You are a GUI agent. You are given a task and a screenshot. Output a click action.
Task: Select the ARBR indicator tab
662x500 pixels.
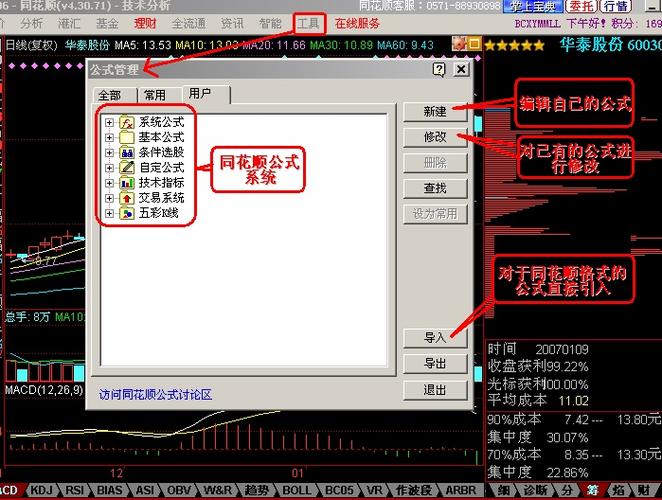point(461,490)
